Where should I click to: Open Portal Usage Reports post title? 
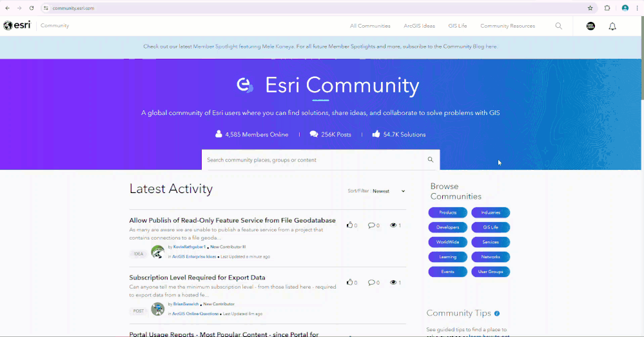coord(224,334)
